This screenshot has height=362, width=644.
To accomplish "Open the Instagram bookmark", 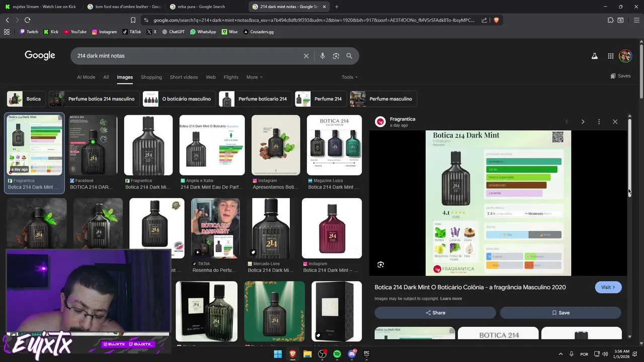I will pyautogui.click(x=104, y=32).
